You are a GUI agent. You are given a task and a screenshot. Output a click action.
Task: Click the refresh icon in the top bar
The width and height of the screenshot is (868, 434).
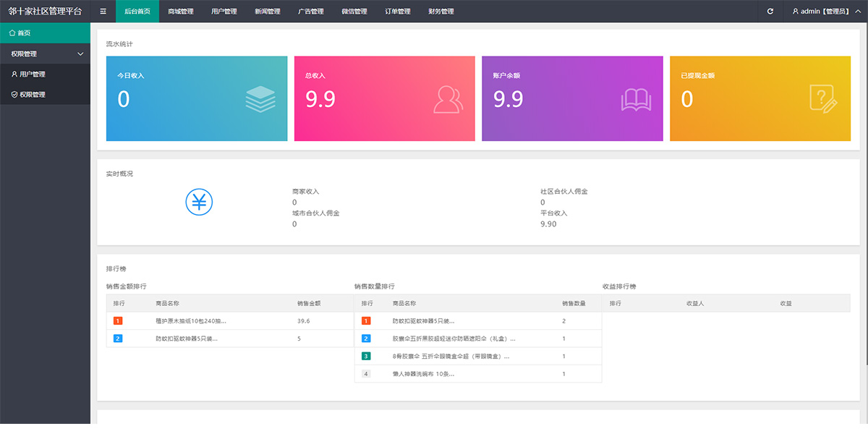point(770,11)
